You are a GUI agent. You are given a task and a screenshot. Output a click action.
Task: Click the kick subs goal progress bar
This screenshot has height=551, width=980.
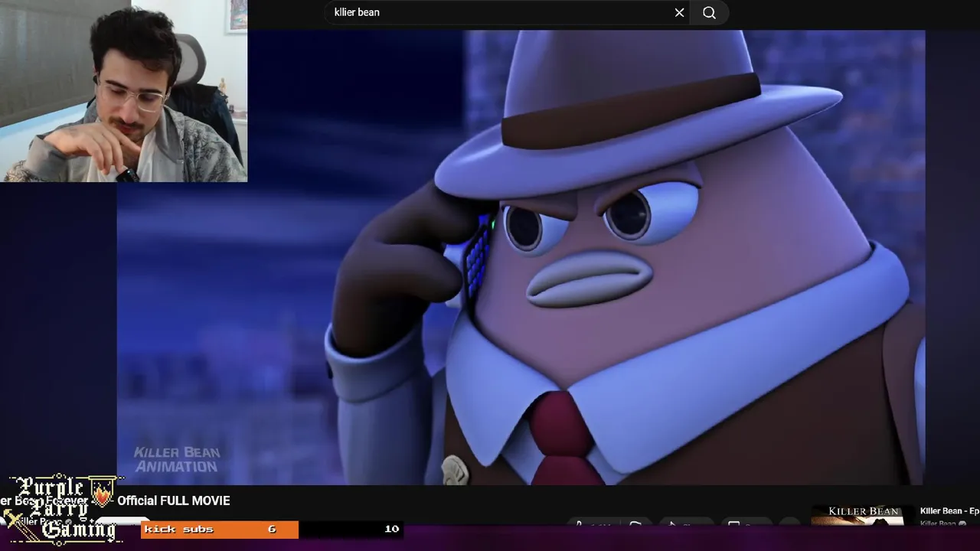[272, 529]
